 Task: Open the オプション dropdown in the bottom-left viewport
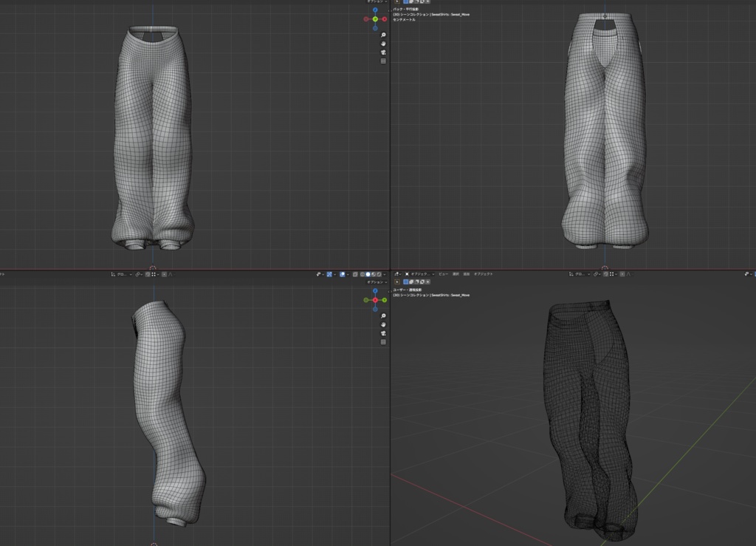click(x=377, y=282)
